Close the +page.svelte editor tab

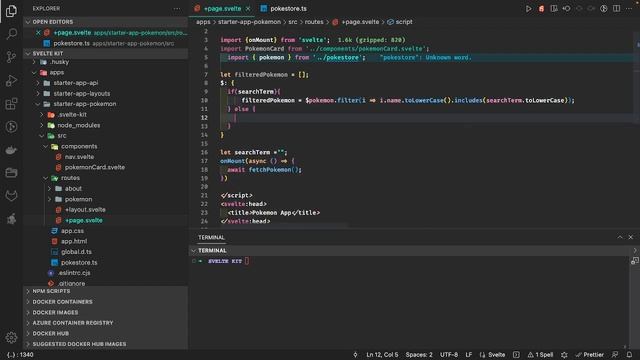(248, 9)
